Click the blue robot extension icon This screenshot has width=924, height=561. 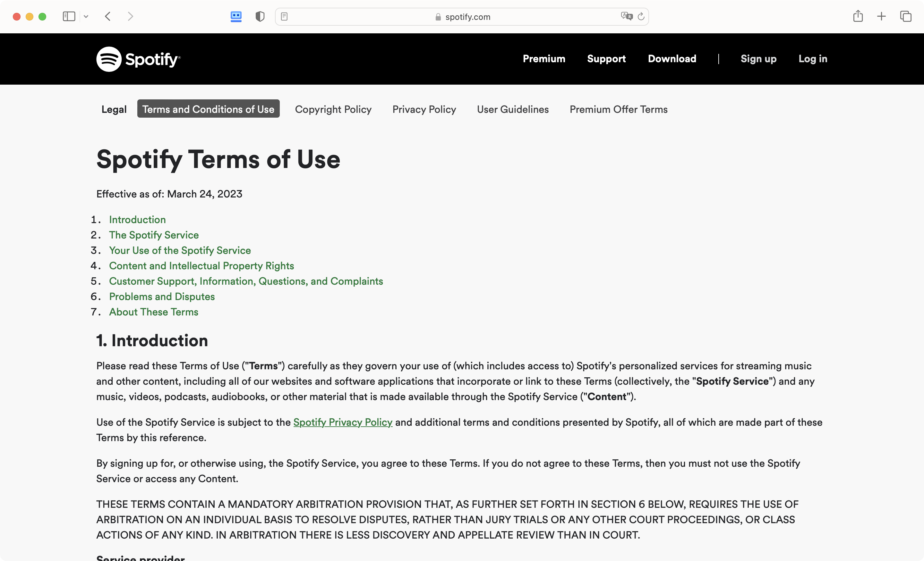(x=236, y=16)
